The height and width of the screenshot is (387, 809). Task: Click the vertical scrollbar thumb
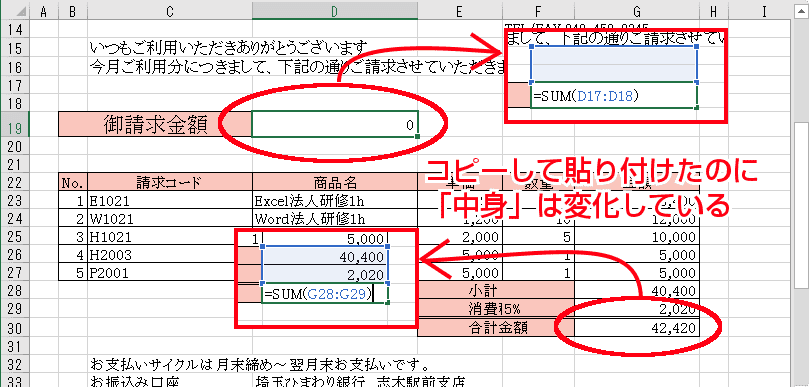(801, 206)
